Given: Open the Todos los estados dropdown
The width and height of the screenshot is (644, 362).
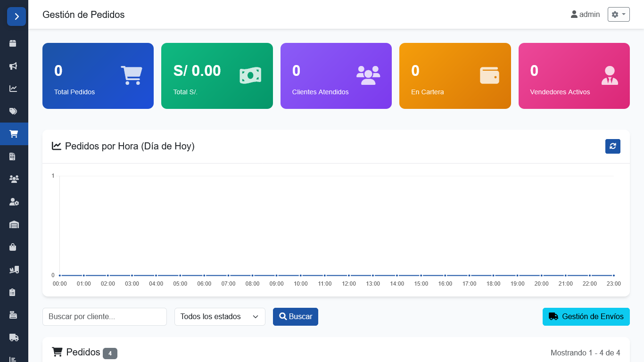Looking at the screenshot, I should [219, 316].
